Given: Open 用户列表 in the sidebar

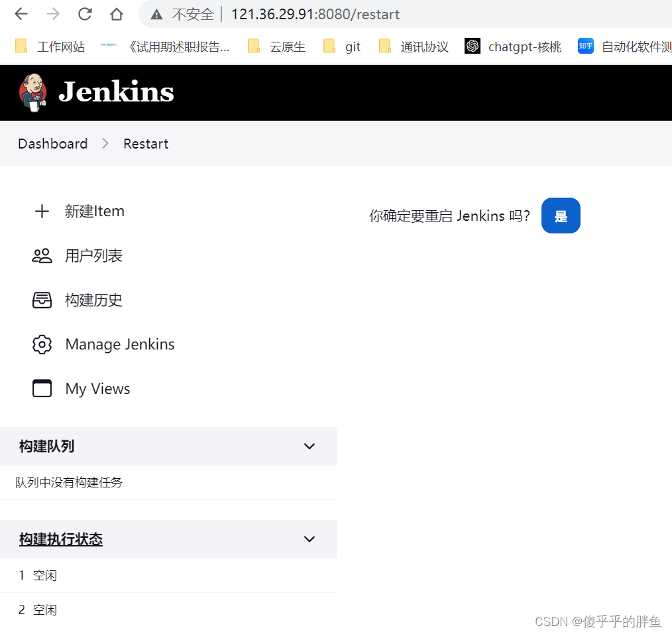Looking at the screenshot, I should tap(93, 256).
